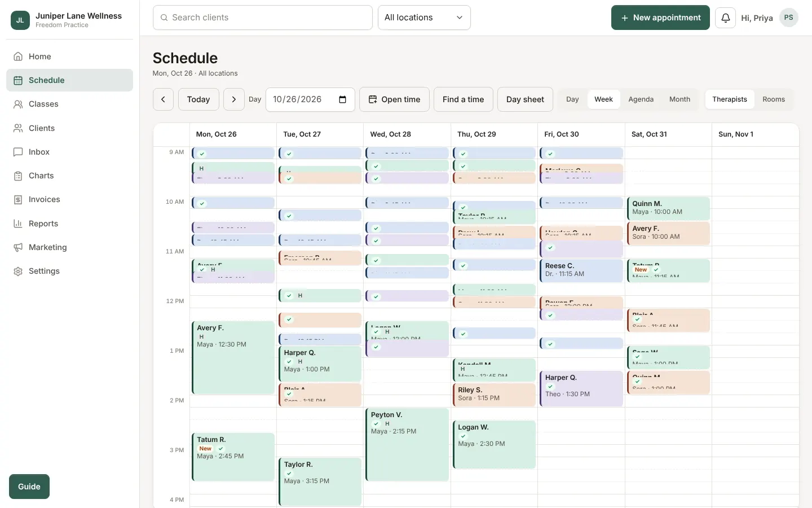The image size is (812, 508).
Task: Open the All locations dropdown
Action: click(424, 17)
